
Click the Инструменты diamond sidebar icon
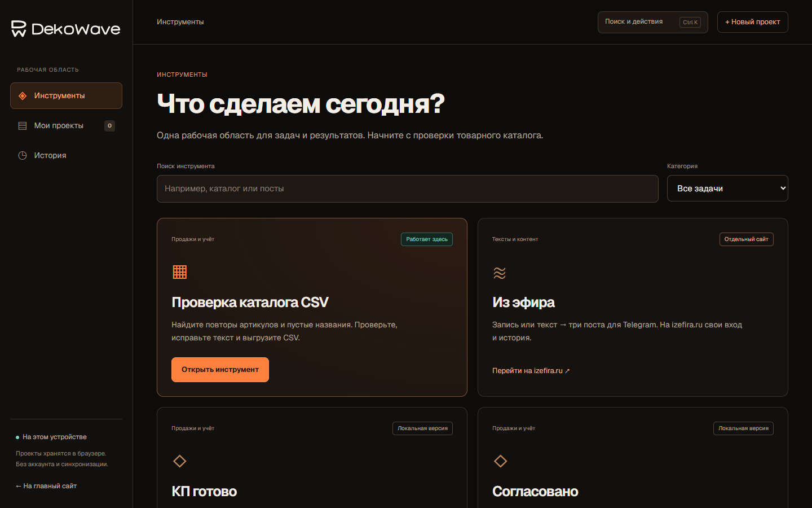click(23, 96)
